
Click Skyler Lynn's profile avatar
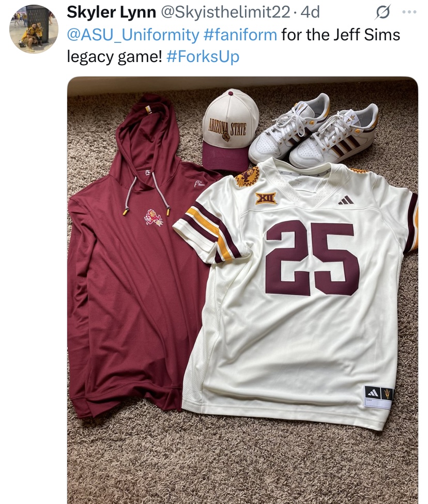(34, 29)
